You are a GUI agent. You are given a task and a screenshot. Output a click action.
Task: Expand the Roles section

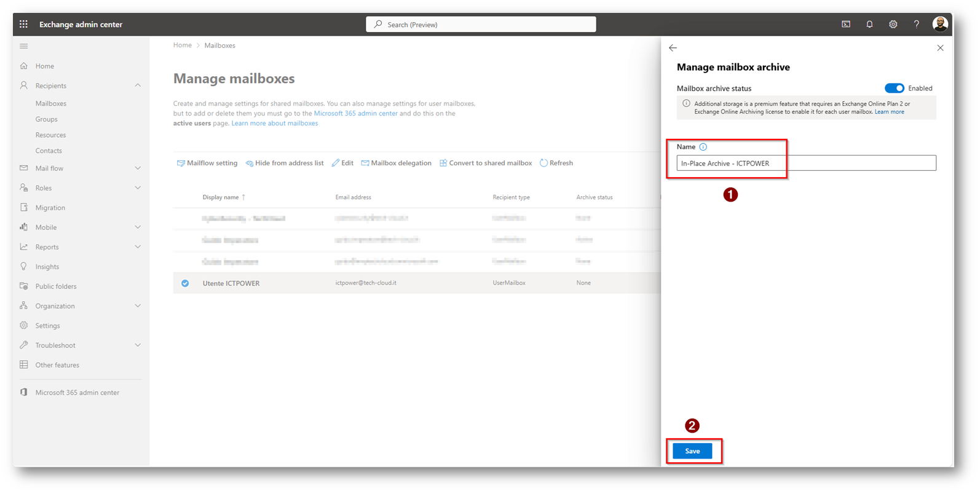click(x=138, y=187)
